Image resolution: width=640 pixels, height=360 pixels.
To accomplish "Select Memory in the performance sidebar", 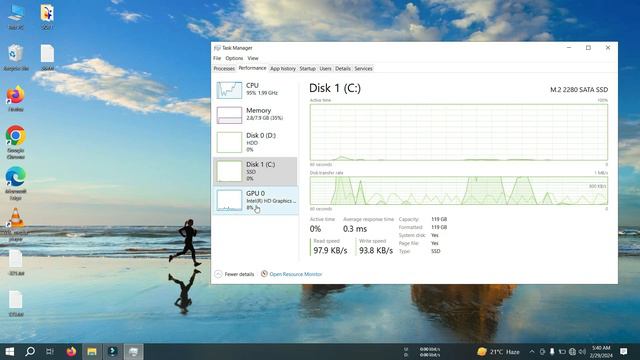I will 256,114.
